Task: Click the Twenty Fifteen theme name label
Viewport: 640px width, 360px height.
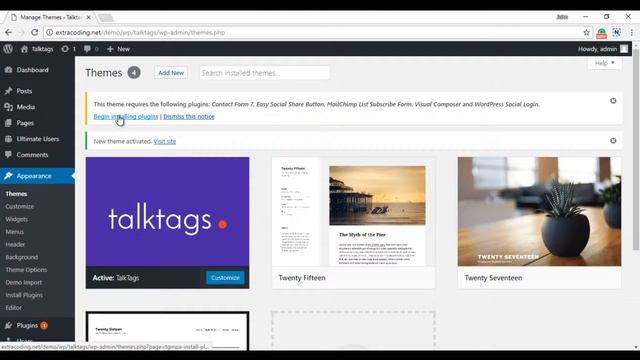Action: click(302, 278)
